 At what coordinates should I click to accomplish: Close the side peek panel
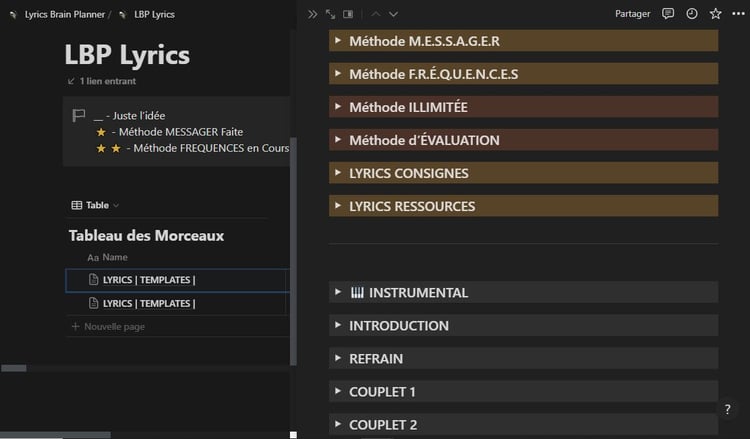(x=313, y=14)
